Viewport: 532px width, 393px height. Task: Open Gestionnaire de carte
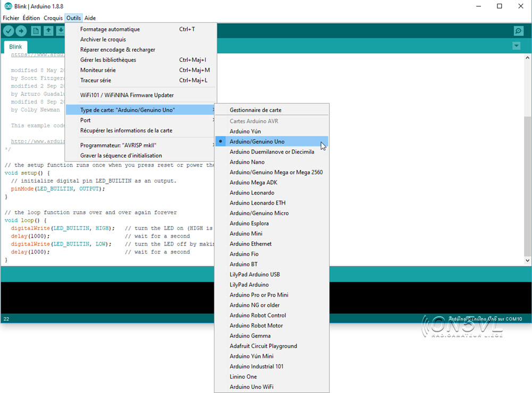(272, 110)
